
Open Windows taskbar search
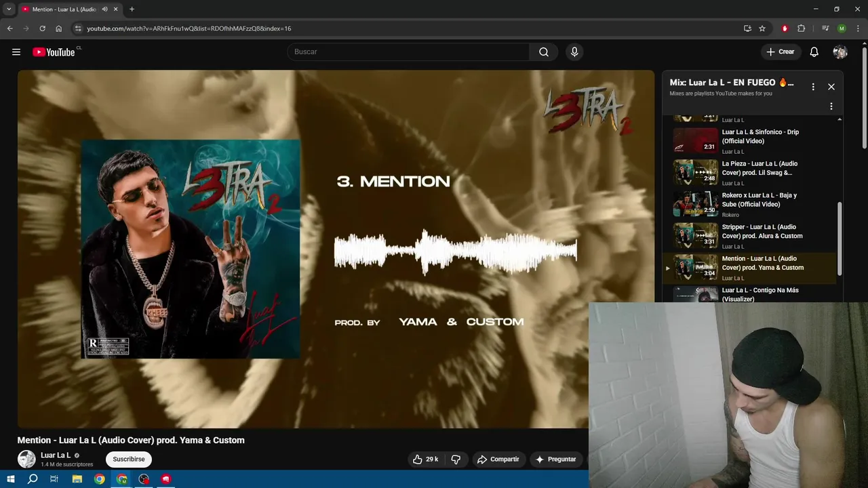pyautogui.click(x=33, y=479)
